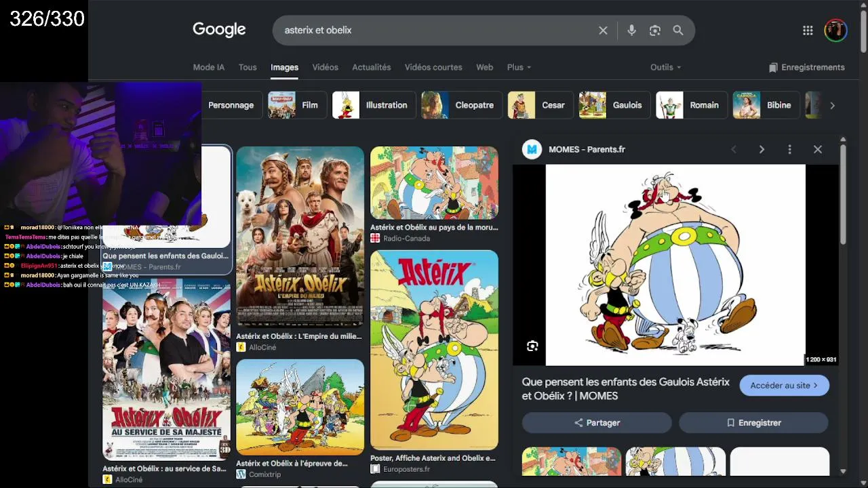Image resolution: width=868 pixels, height=488 pixels.
Task: Open the Google account profile avatar
Action: pos(835,30)
